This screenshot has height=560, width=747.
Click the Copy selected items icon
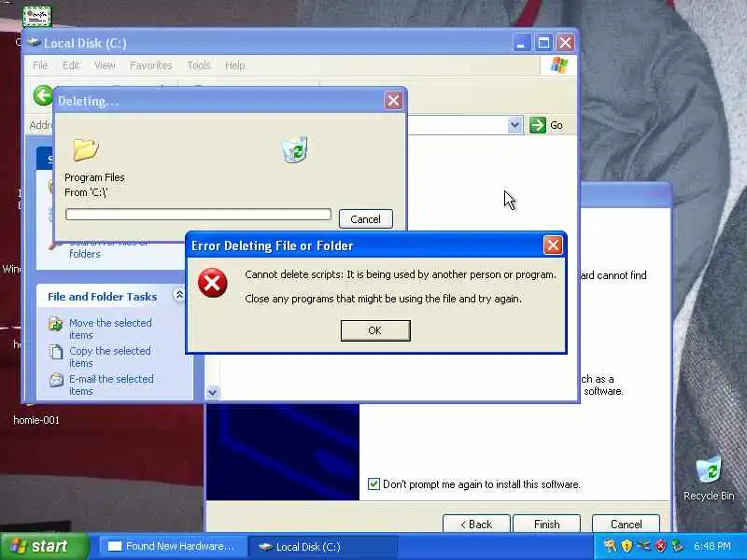[56, 352]
